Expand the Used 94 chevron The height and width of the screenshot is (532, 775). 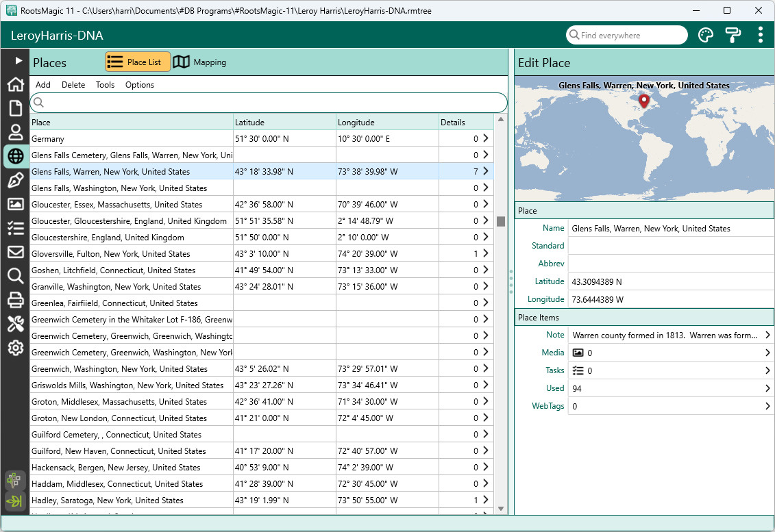tap(767, 388)
